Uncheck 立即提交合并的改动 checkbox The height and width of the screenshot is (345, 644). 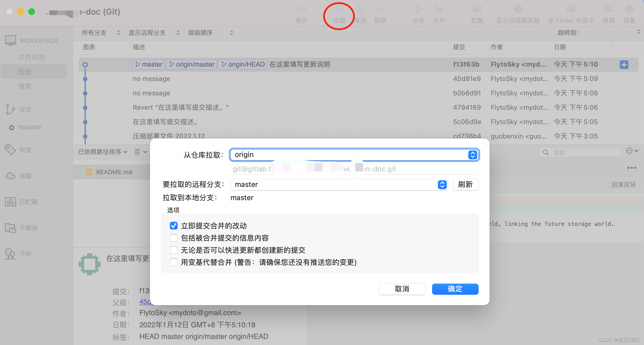[x=174, y=226]
